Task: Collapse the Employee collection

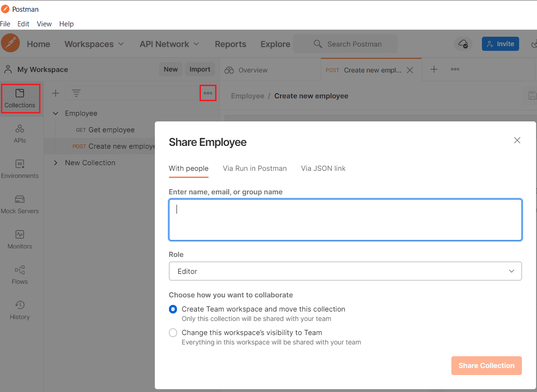Action: [56, 113]
